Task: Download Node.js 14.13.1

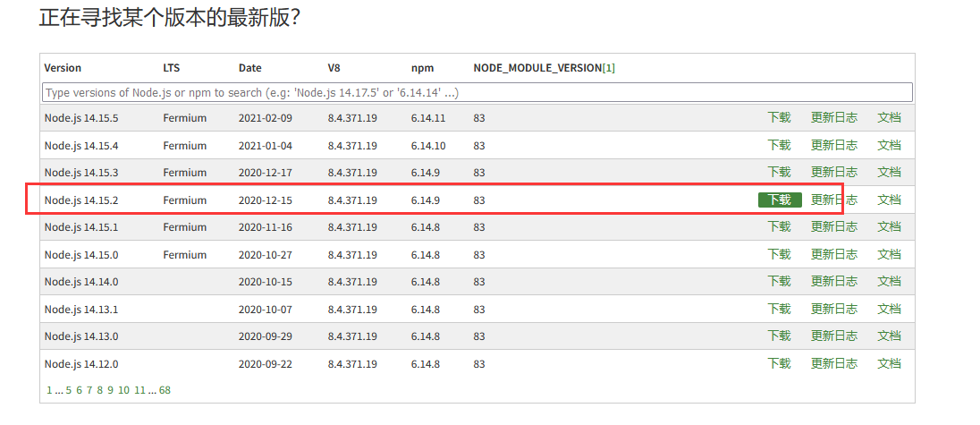Action: (780, 310)
